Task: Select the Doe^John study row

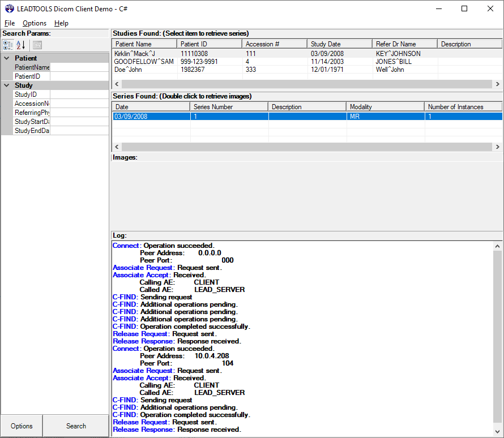Action: 307,70
